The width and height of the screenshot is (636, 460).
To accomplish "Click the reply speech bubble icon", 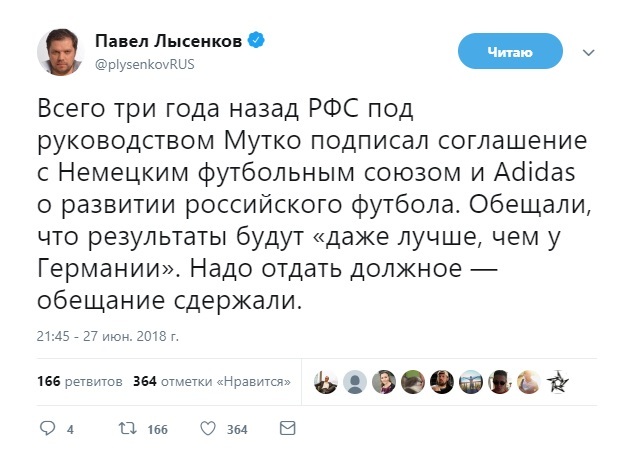I will pos(46,428).
